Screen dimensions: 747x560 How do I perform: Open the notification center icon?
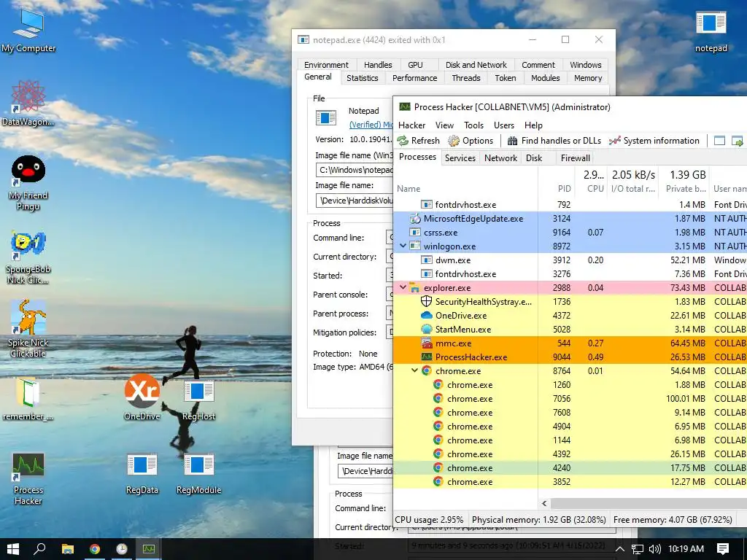pos(723,549)
